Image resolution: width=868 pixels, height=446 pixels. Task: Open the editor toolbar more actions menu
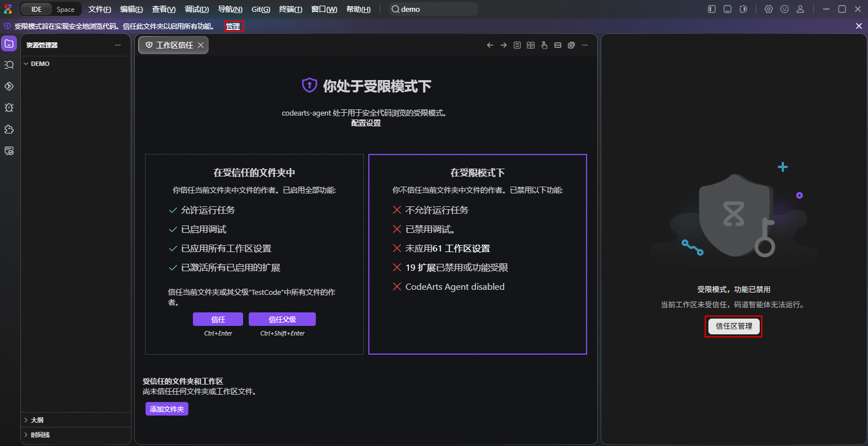coord(585,45)
